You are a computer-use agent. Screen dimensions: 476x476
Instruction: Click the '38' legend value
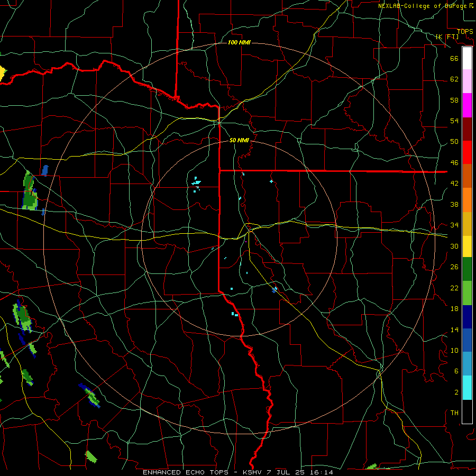454,204
